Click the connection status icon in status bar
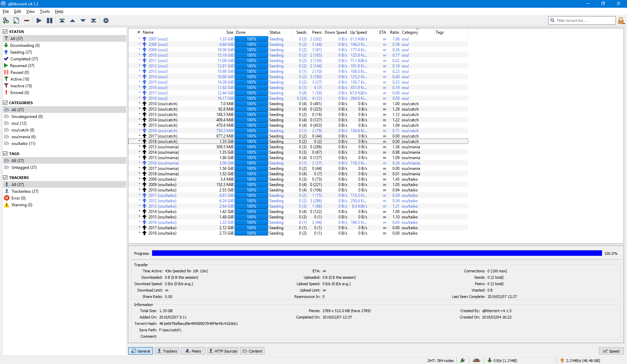Viewport: 627px width, 364px height. (463, 360)
